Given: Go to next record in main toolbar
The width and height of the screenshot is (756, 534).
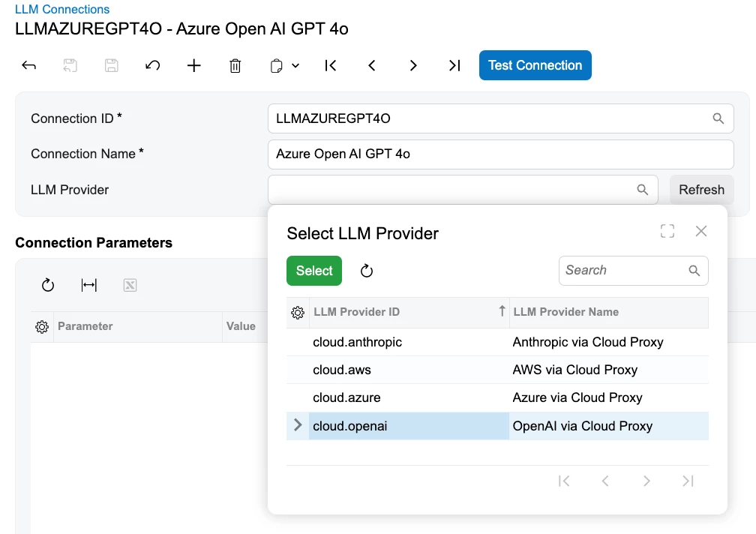Looking at the screenshot, I should [x=413, y=65].
